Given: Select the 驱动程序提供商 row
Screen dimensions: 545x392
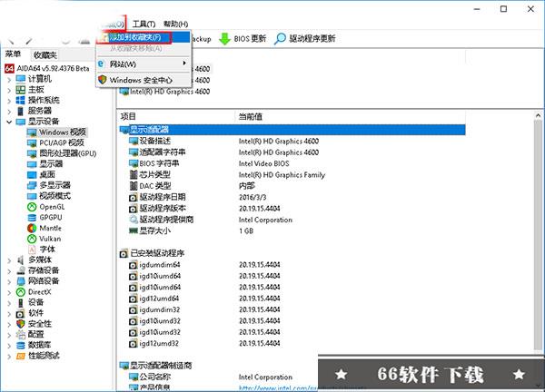Looking at the screenshot, I should (292, 220).
